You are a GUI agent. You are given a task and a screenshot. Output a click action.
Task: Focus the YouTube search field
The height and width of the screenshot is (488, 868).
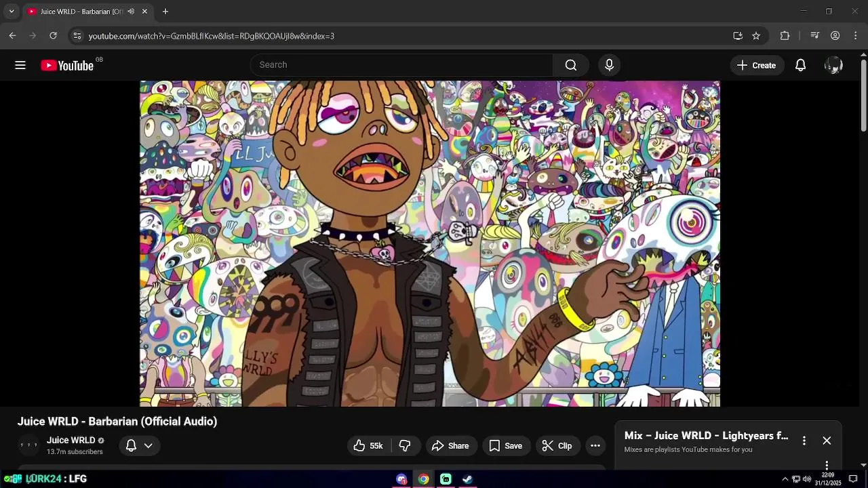point(401,65)
